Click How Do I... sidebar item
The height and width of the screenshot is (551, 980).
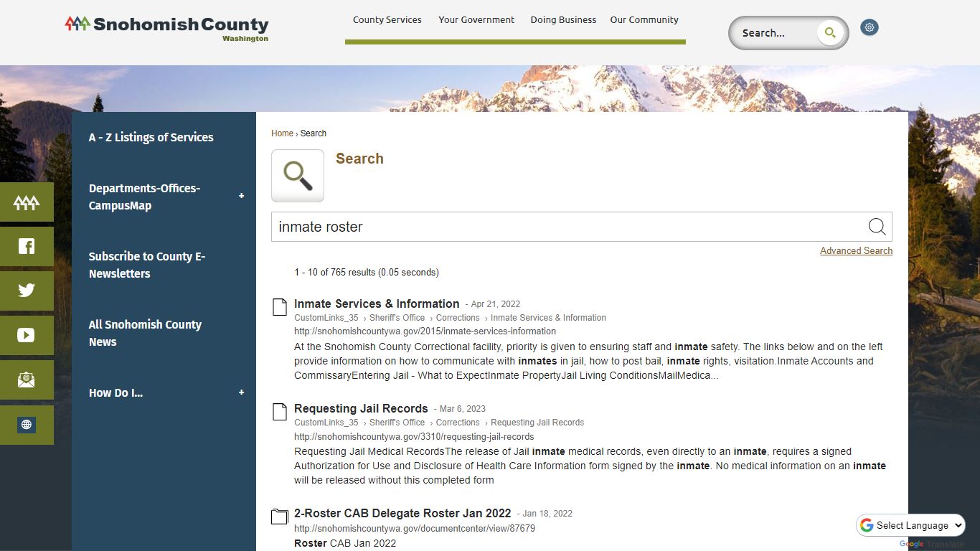(116, 392)
